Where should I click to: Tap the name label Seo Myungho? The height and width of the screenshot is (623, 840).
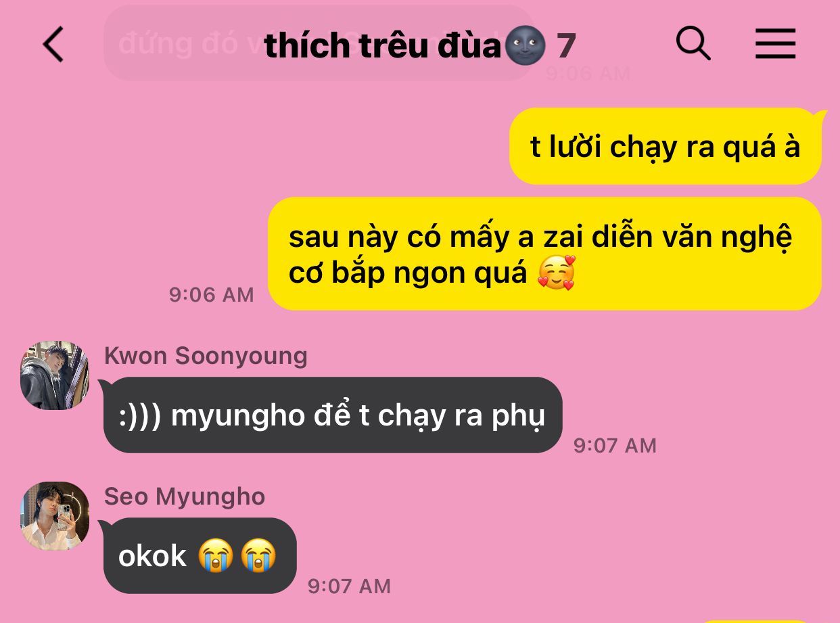point(184,497)
